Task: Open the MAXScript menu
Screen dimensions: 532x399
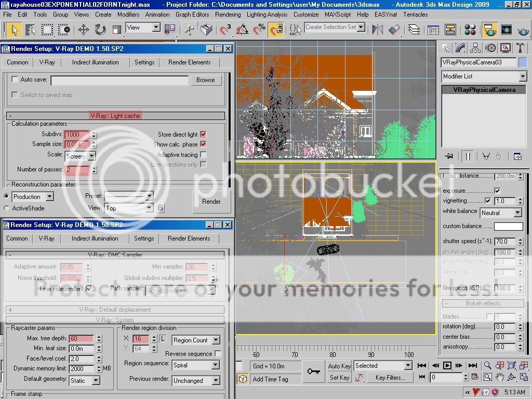Action: (x=338, y=15)
